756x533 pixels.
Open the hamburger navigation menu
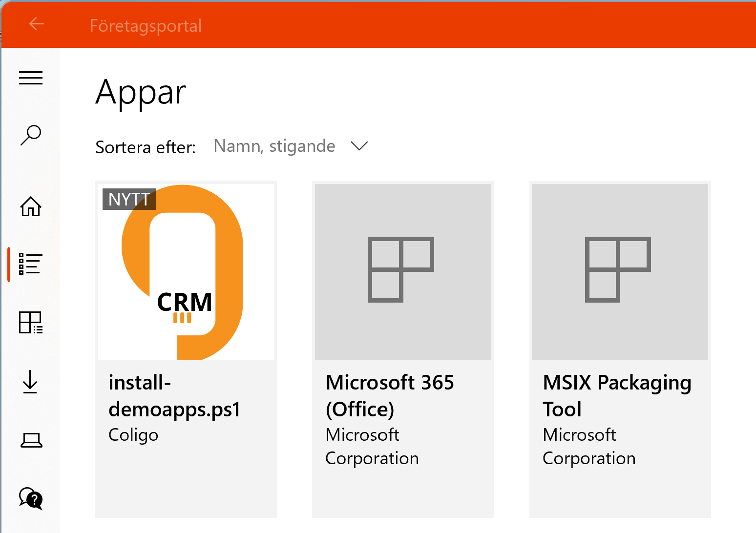(x=31, y=78)
